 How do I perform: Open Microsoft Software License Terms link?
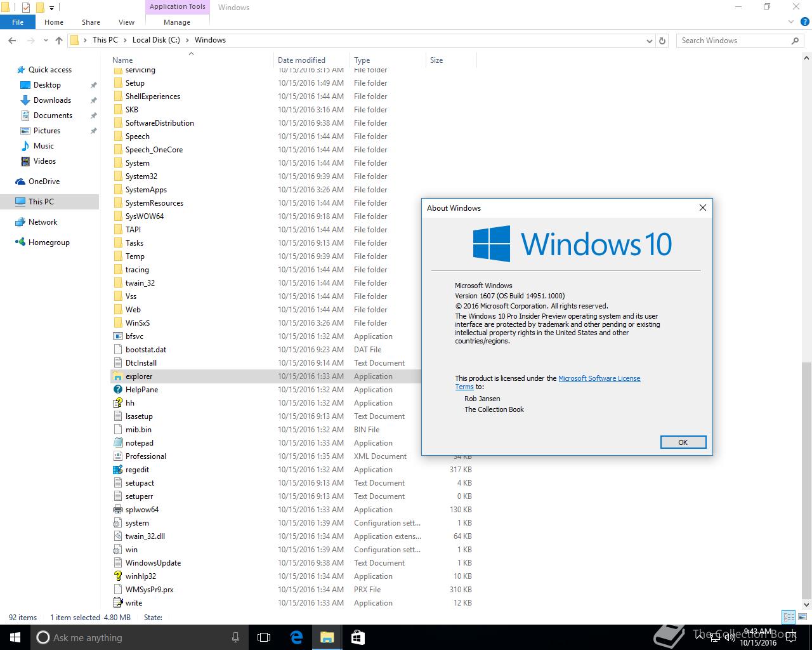pos(599,378)
